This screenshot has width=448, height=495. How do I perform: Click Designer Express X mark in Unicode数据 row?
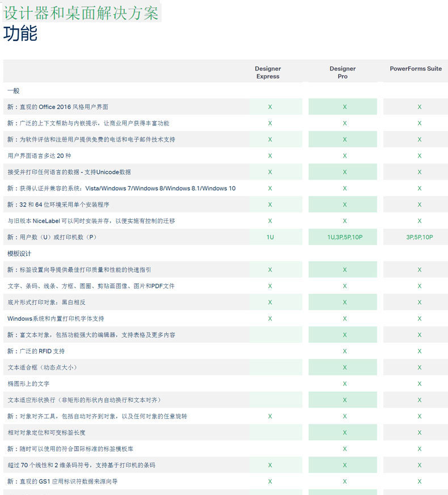point(270,172)
